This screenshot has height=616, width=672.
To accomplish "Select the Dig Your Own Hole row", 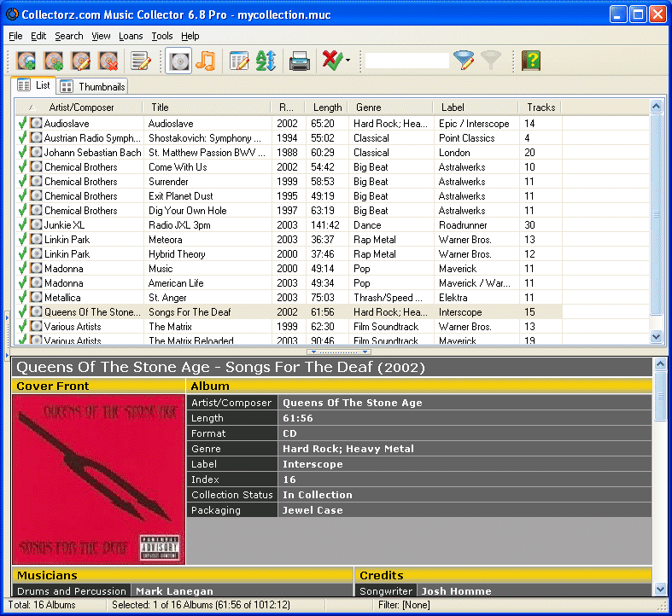I will pyautogui.click(x=289, y=211).
